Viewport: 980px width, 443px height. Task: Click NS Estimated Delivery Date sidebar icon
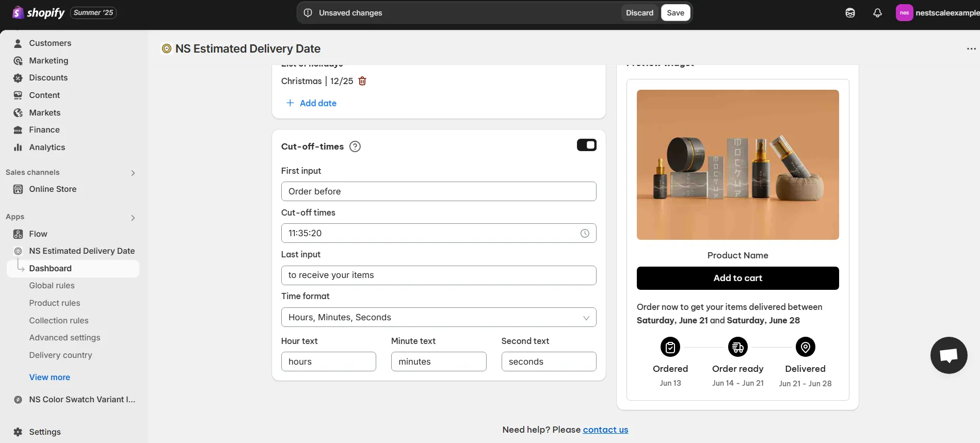coord(18,251)
